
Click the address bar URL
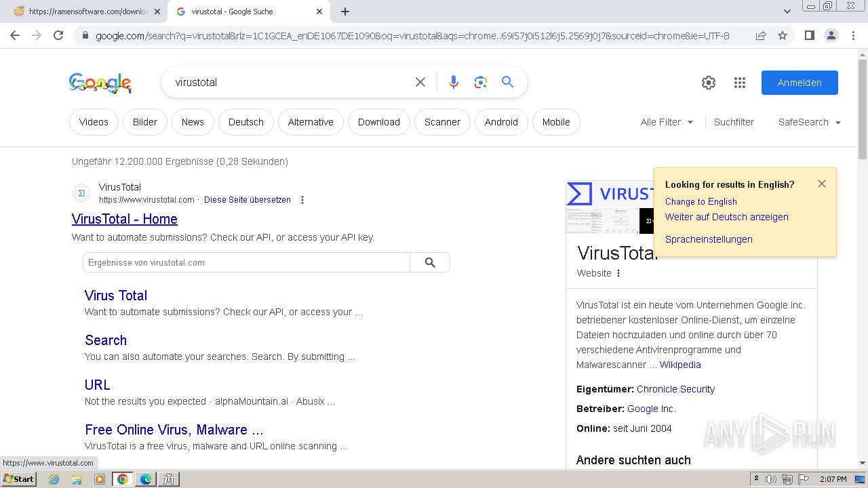pos(412,36)
